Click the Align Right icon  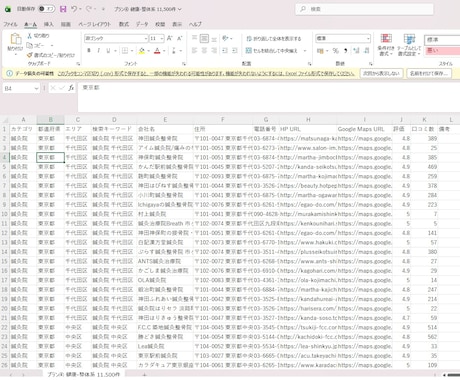point(214,51)
